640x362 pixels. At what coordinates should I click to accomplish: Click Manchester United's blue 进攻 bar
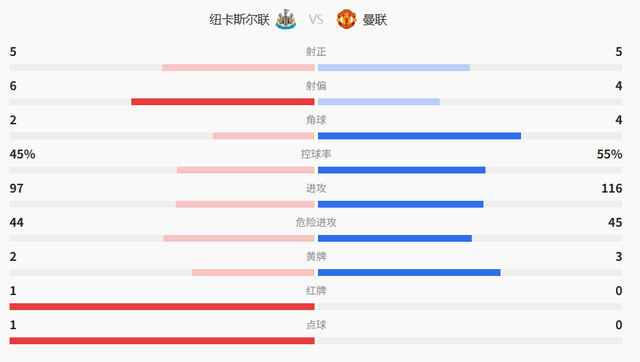coord(400,204)
